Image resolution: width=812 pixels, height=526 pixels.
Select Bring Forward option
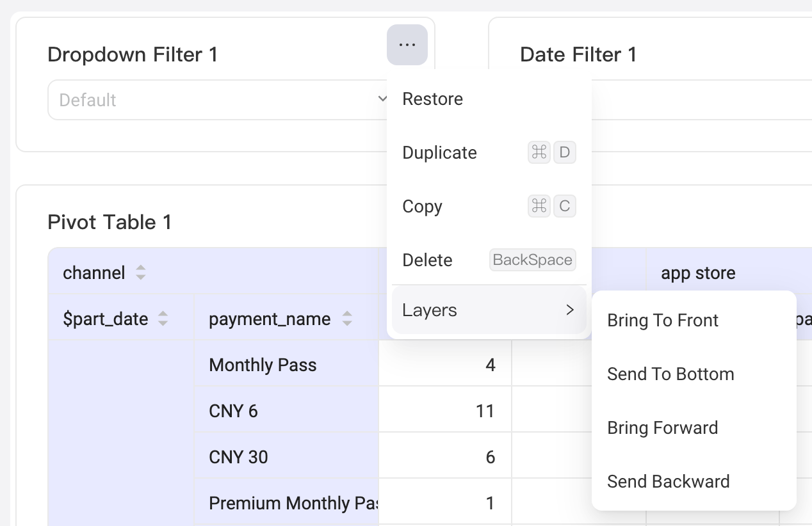(694, 428)
